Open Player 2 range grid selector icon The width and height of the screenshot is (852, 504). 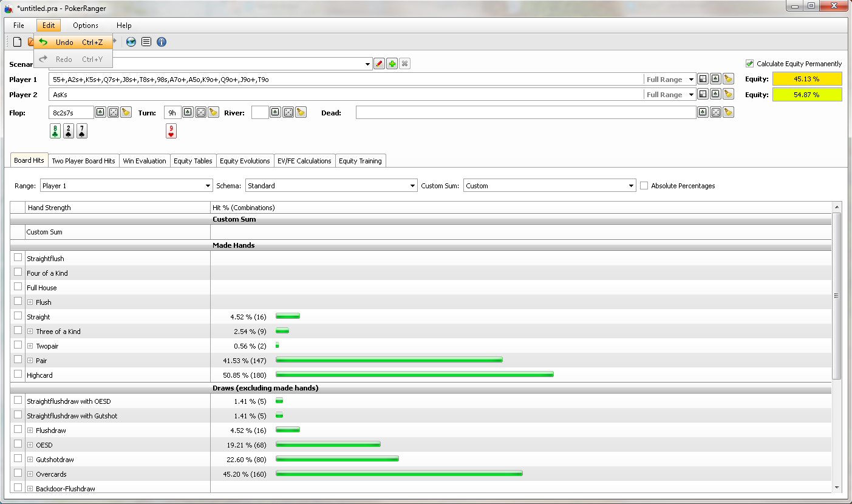click(703, 94)
